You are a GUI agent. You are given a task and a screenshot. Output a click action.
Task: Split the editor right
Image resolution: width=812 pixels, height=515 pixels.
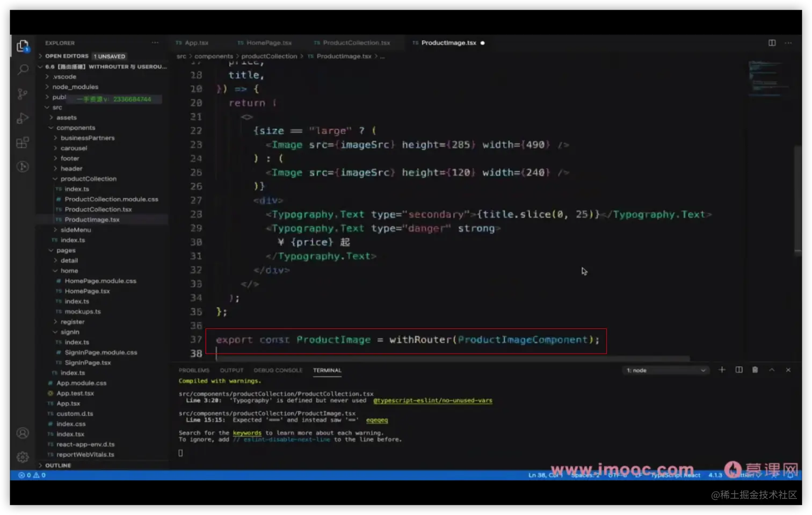click(x=772, y=43)
